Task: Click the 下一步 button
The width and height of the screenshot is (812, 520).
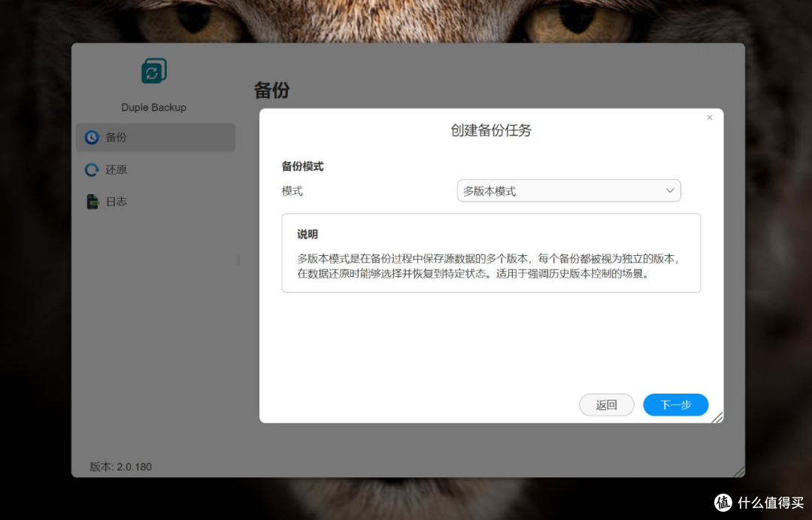Action: [x=675, y=405]
